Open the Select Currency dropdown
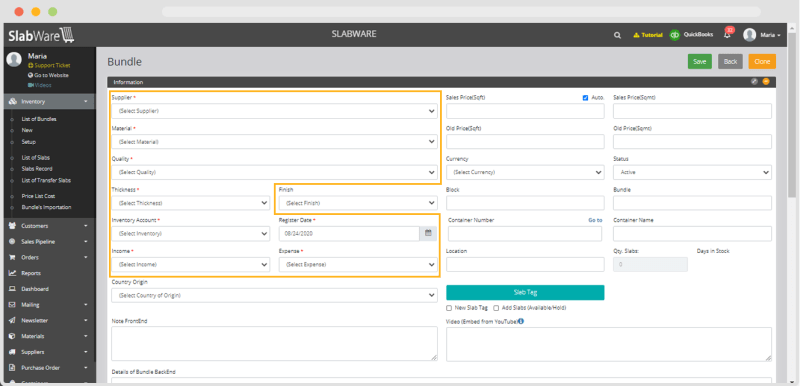Screen dimensions: 800x386 tap(525, 172)
